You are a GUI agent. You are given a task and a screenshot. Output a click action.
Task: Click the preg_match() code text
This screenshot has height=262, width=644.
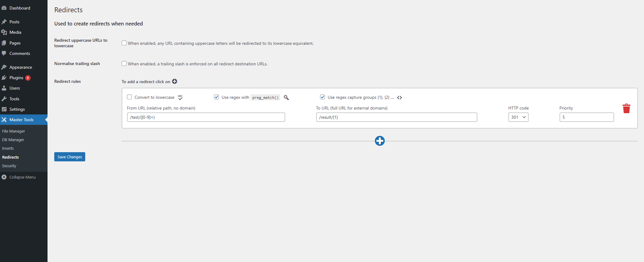click(265, 98)
